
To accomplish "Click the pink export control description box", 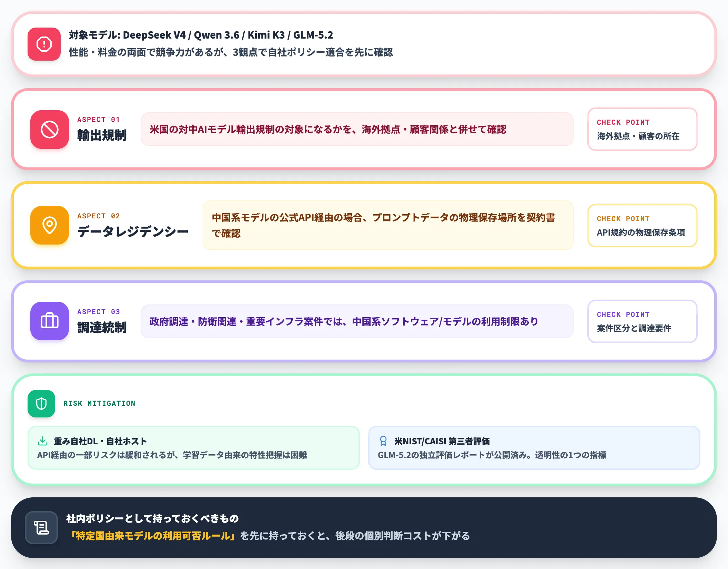I will point(357,129).
